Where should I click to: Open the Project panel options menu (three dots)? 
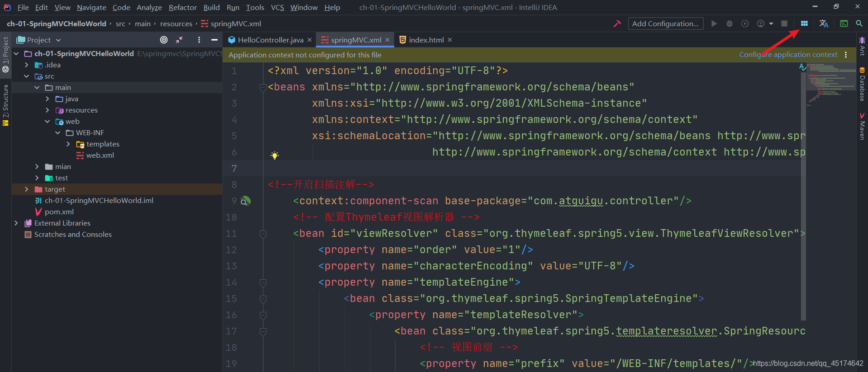pos(199,40)
